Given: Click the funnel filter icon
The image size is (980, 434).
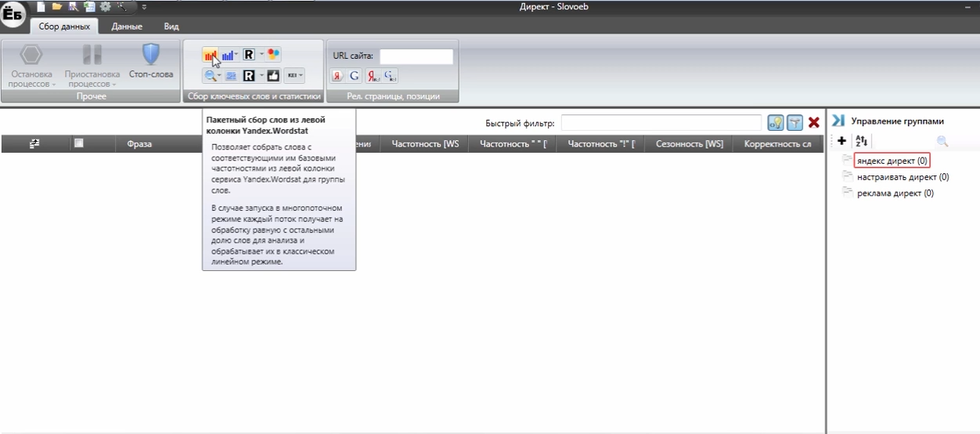Looking at the screenshot, I should coord(795,122).
